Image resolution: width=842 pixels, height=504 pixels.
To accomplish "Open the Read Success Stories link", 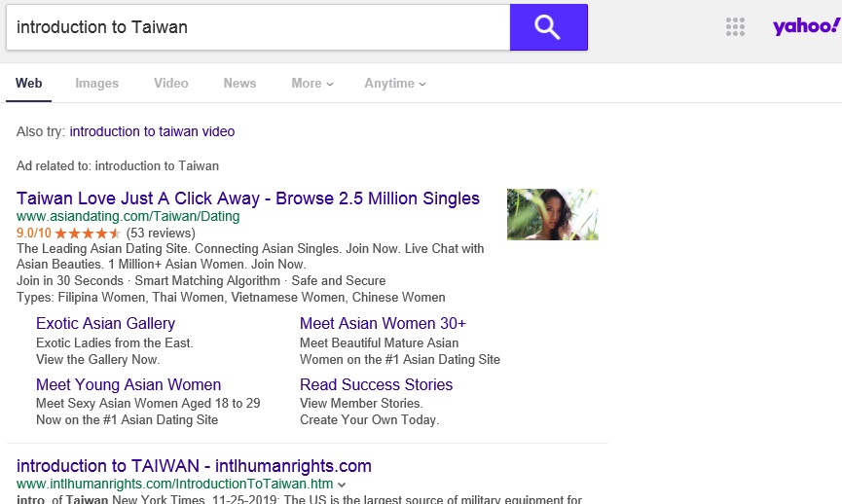I will (376, 384).
